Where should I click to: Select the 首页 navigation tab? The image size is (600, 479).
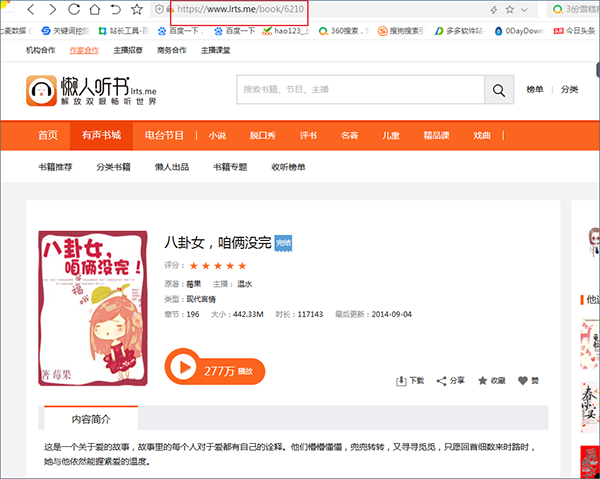tap(48, 135)
